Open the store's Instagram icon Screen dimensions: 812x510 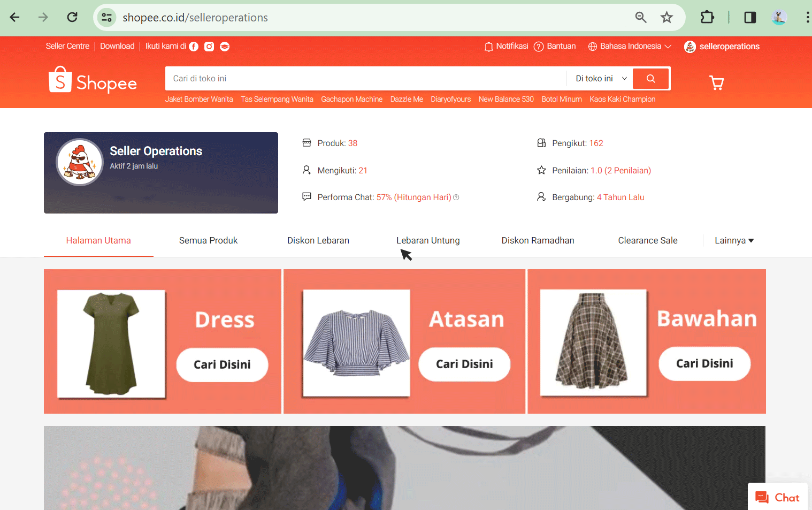[209, 46]
